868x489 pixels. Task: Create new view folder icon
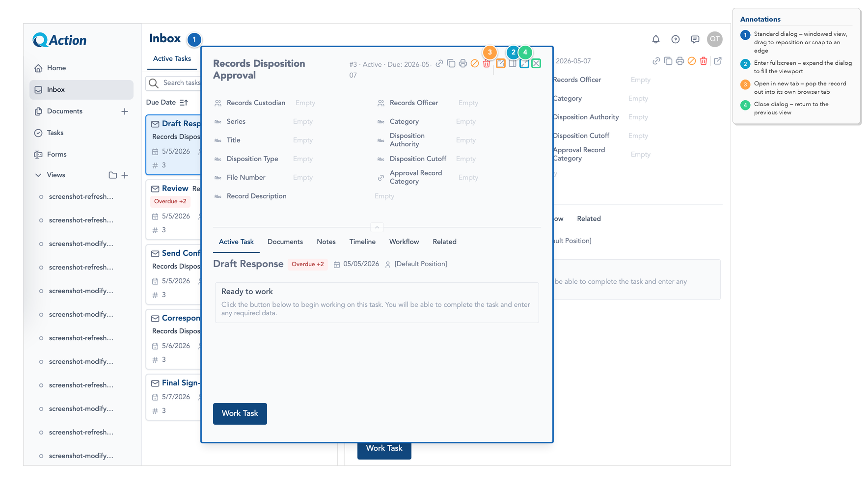coord(113,175)
